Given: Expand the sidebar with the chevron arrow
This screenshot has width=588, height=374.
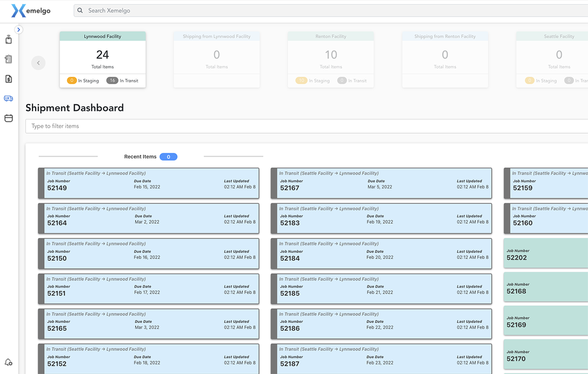Looking at the screenshot, I should [19, 30].
